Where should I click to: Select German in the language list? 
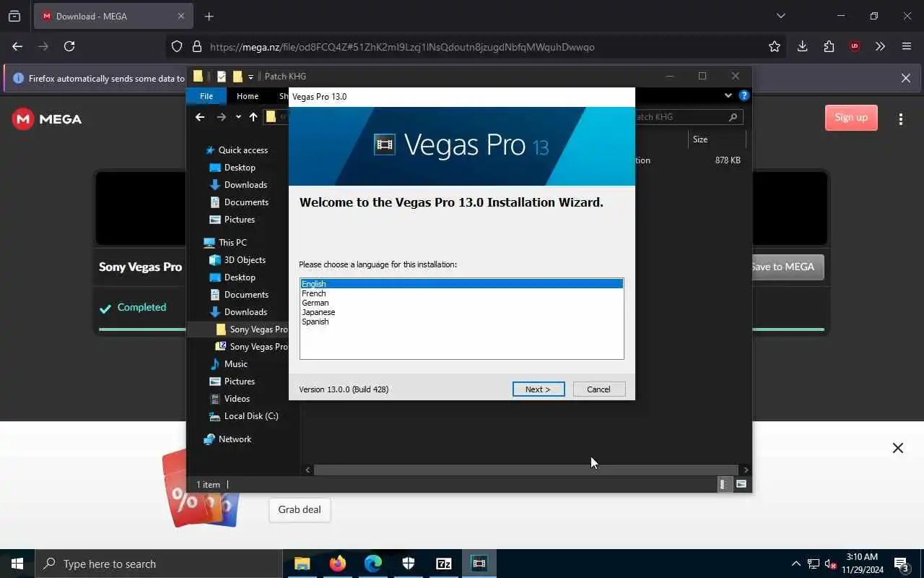[315, 303]
